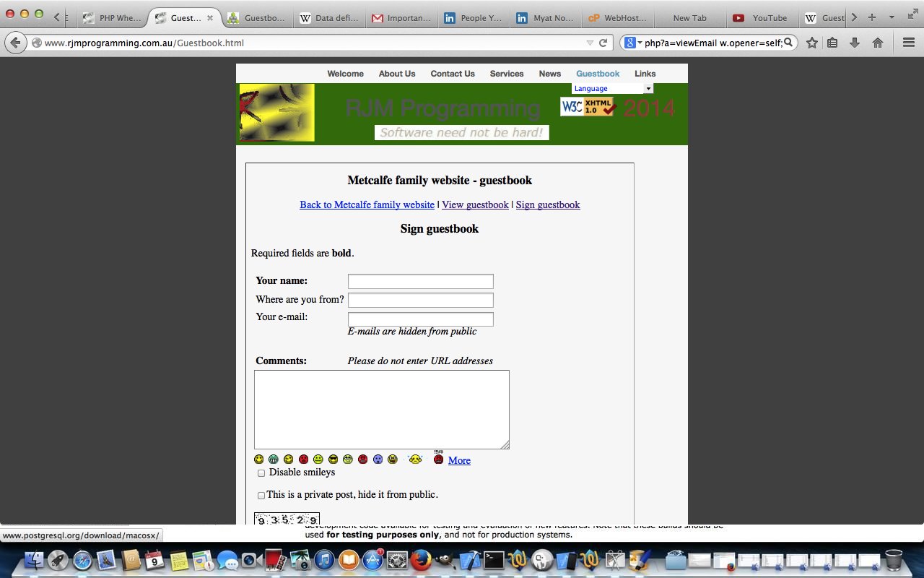Viewport: 924px width, 578px height.
Task: Show URL history dropdown in address bar
Action: [x=590, y=43]
